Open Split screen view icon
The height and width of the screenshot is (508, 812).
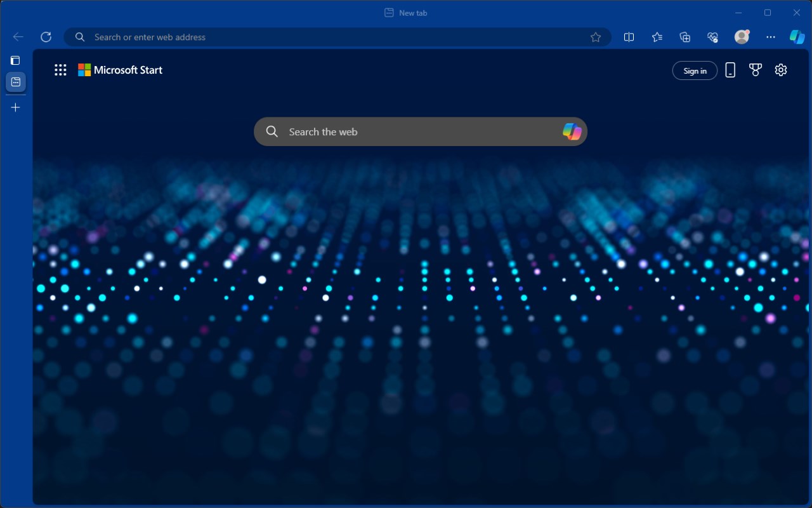629,37
